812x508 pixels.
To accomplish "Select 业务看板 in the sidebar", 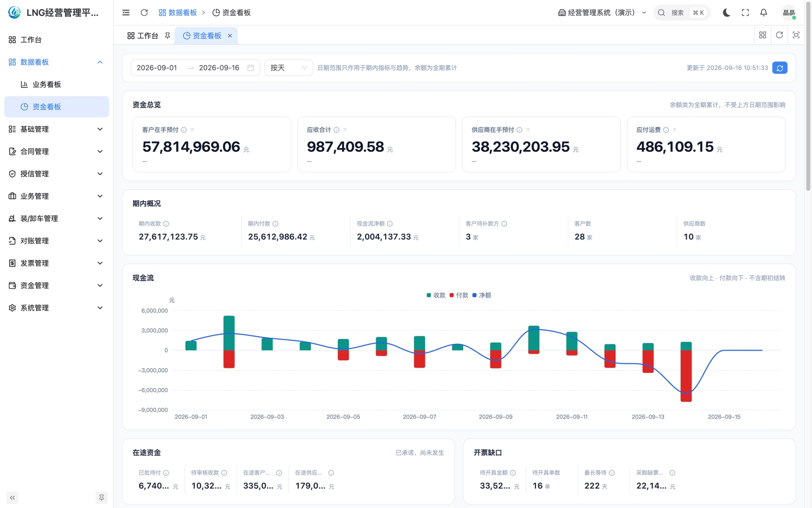I will pos(56,84).
